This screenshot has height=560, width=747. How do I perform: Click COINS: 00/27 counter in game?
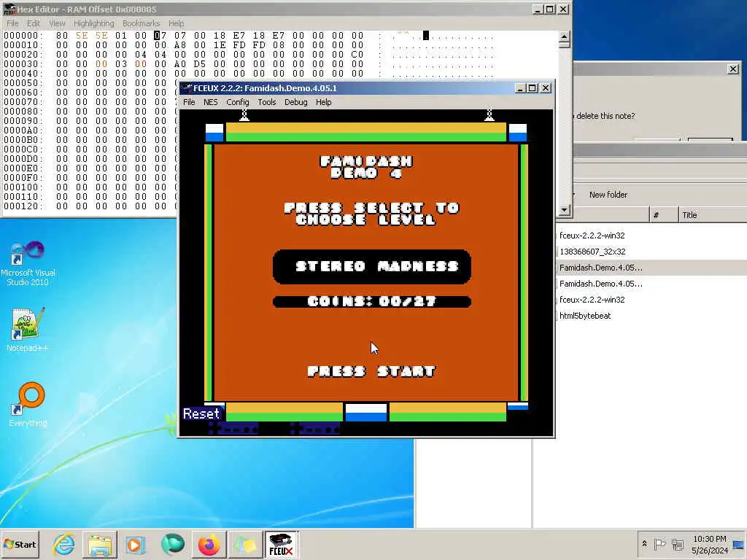coord(371,301)
